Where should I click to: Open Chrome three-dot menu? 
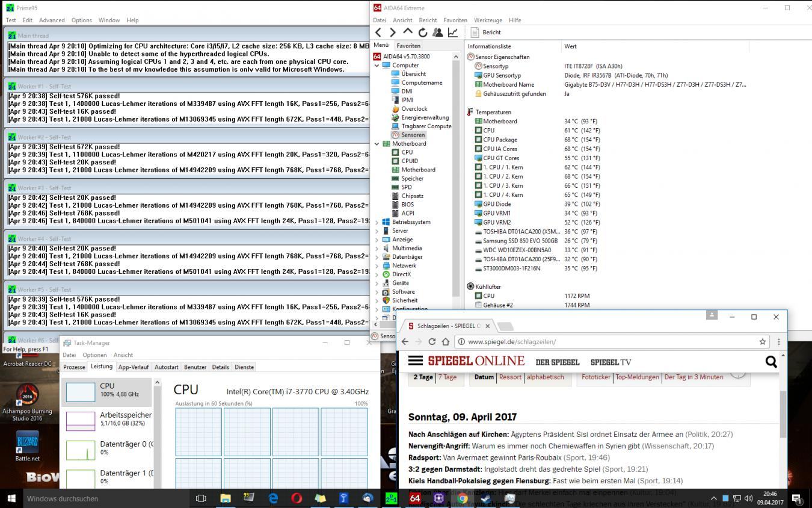click(778, 341)
